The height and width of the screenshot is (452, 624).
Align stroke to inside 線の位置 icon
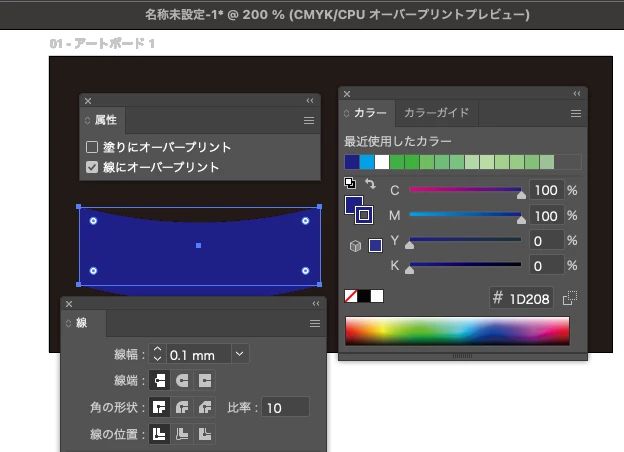182,434
